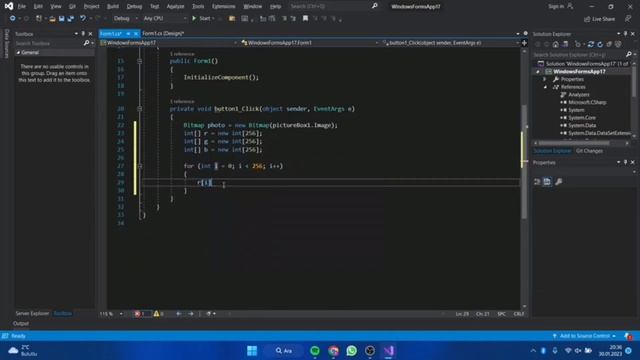Open the 115 % zoom level dropdown
The height and width of the screenshot is (360, 640).
point(111,314)
